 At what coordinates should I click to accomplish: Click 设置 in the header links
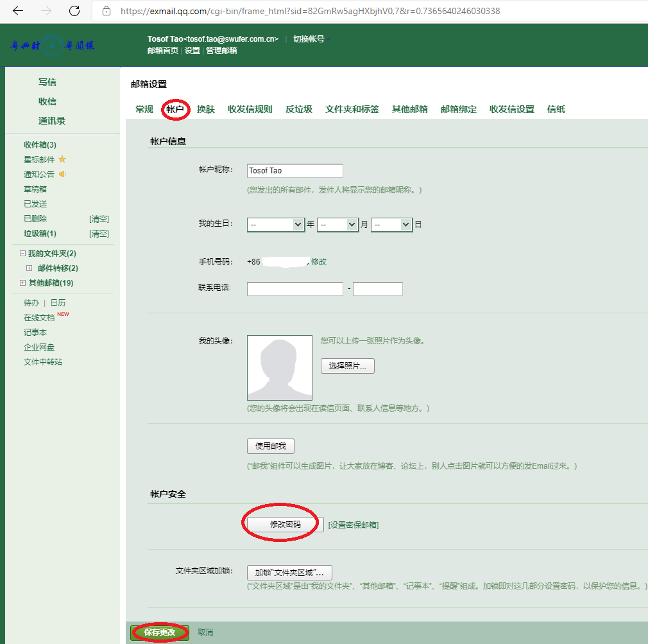pos(192,51)
